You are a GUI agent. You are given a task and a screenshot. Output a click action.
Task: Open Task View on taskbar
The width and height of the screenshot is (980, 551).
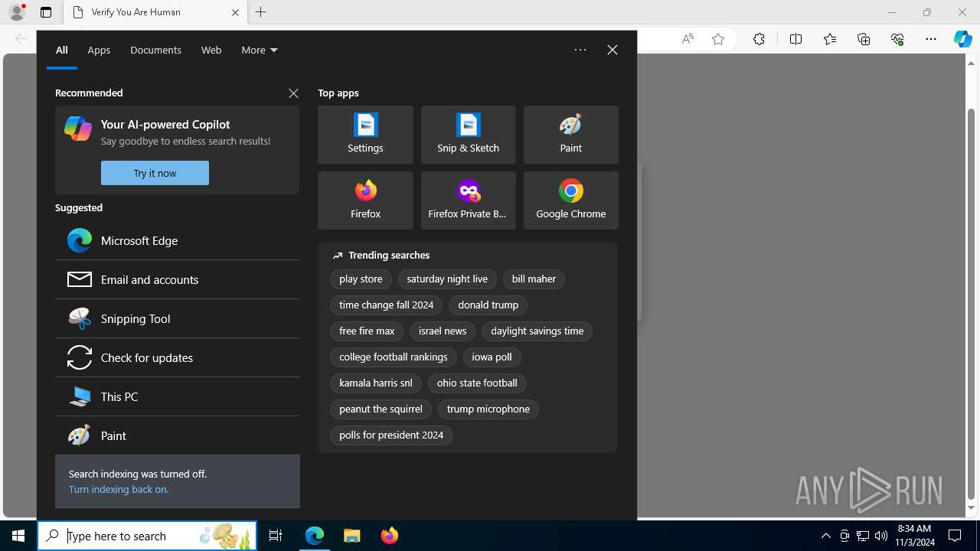276,536
